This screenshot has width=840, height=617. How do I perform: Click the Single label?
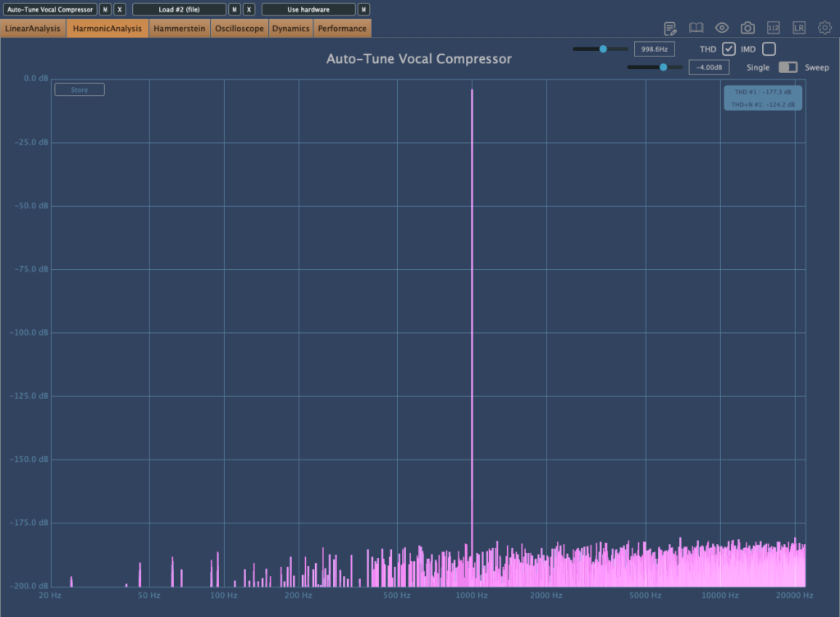point(758,67)
